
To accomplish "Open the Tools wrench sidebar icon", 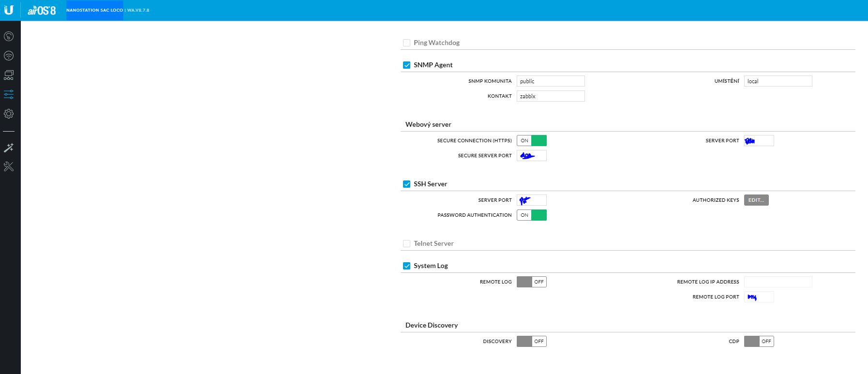I will (x=9, y=167).
